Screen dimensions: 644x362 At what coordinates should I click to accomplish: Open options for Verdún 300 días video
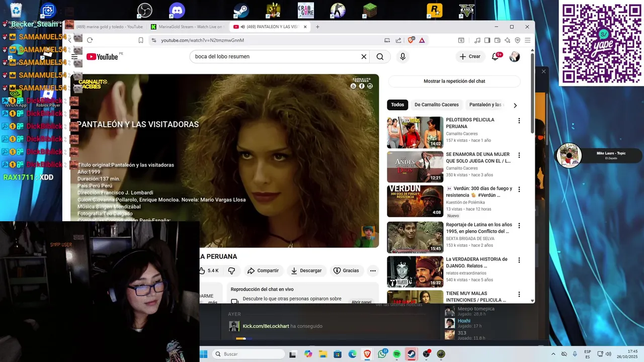(519, 190)
